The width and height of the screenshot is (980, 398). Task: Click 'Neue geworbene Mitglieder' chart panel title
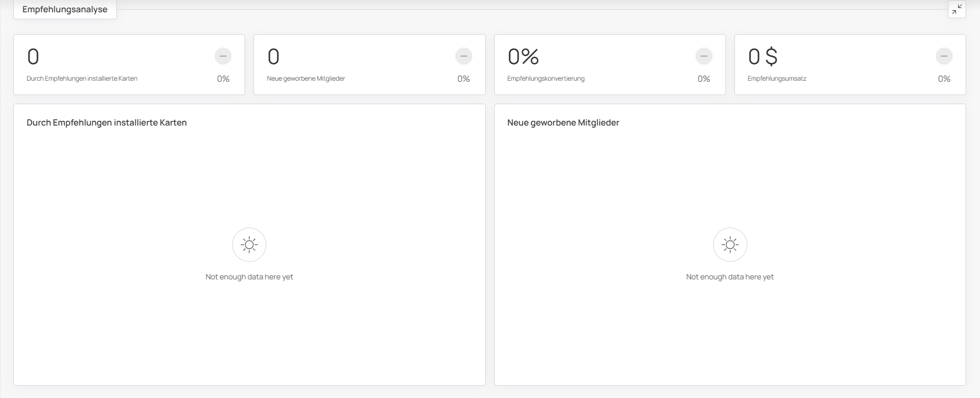tap(563, 123)
